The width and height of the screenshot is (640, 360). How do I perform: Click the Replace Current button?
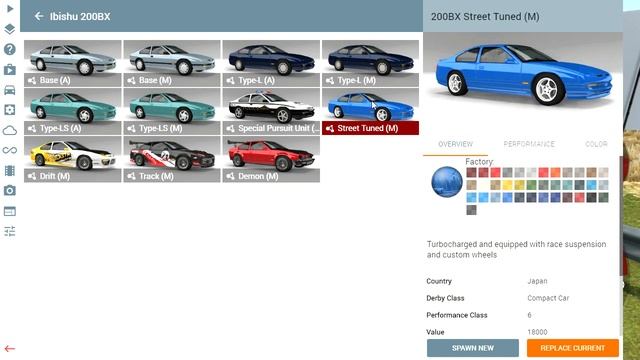[573, 348]
